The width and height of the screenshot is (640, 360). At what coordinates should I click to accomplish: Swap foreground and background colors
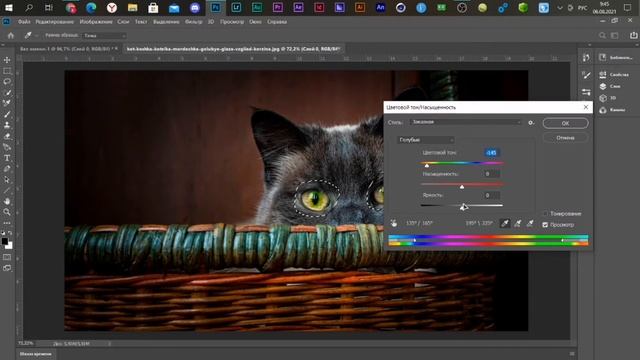[x=10, y=233]
